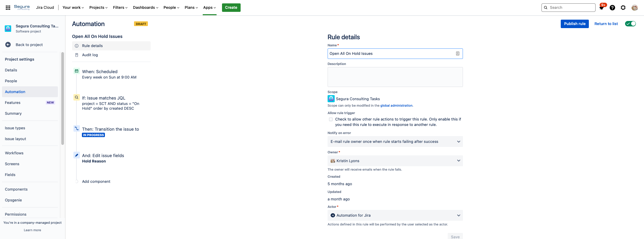Open the Actor dropdown showing Automation for Jira
644x239 pixels.
pos(395,215)
